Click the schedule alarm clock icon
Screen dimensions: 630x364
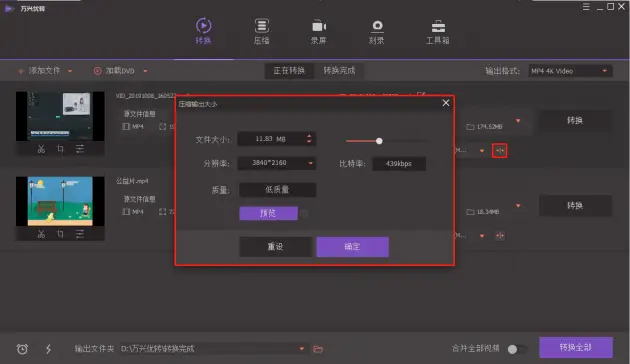point(22,349)
